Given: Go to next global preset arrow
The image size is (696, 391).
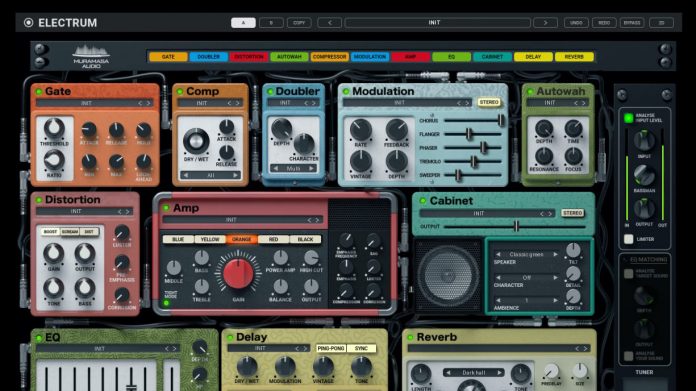Looking at the screenshot, I should point(545,23).
